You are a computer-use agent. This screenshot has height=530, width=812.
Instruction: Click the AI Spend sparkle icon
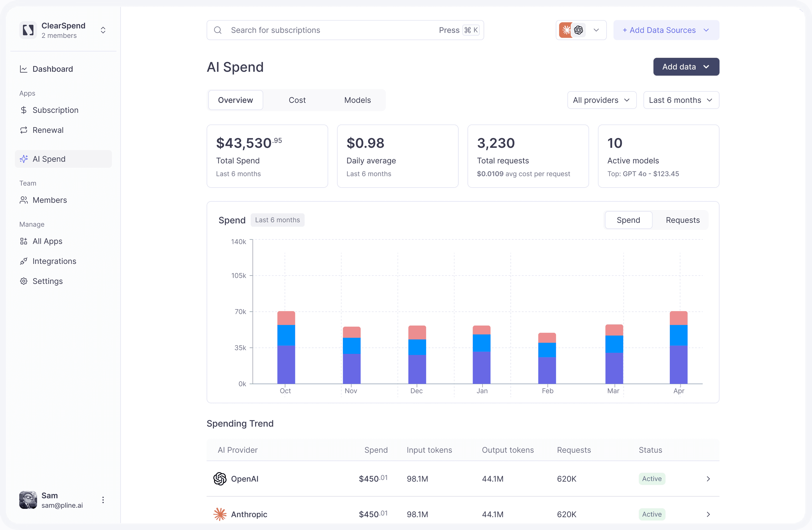[24, 159]
